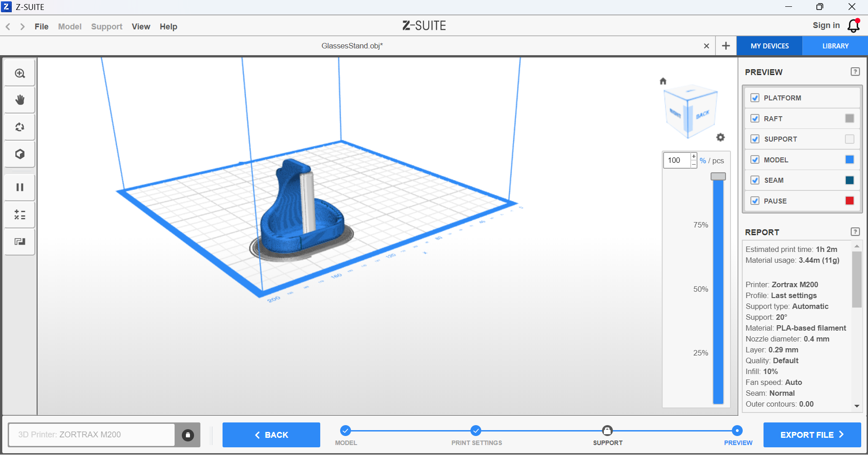Open the Support menu
Image resolution: width=868 pixels, height=455 pixels.
click(107, 27)
